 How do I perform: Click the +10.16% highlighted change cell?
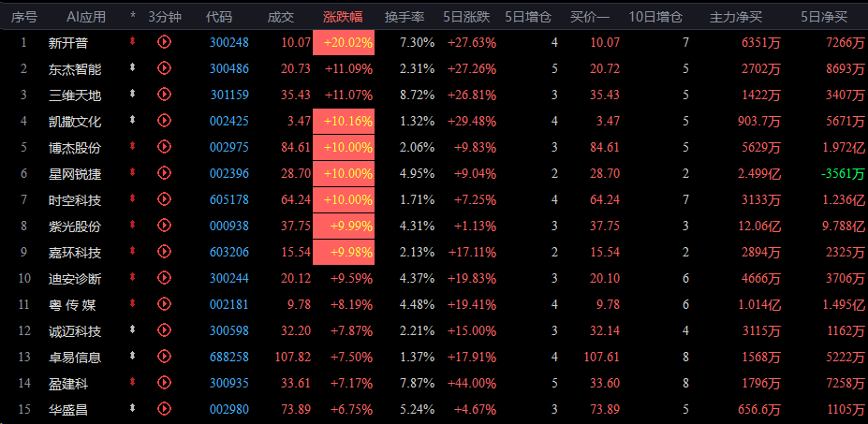click(344, 122)
